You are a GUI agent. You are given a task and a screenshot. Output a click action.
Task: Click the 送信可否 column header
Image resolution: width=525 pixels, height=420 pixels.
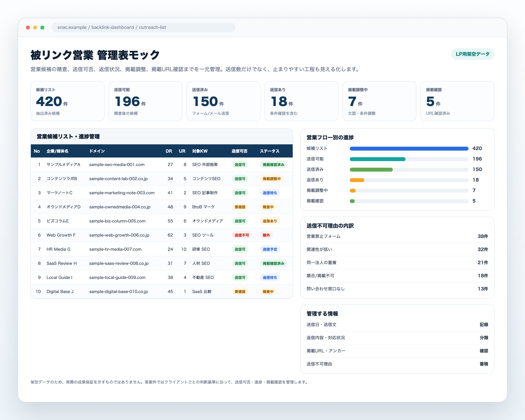[239, 151]
